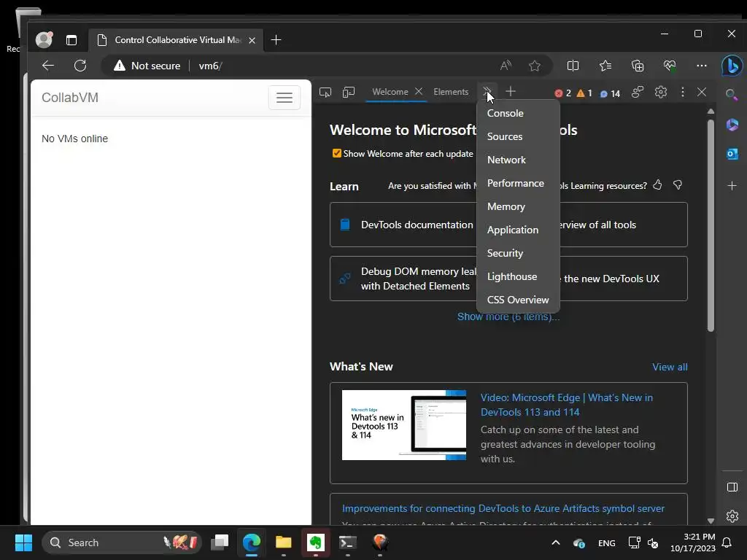Open DevTools feedback icon
The height and width of the screenshot is (560, 747).
click(x=638, y=92)
